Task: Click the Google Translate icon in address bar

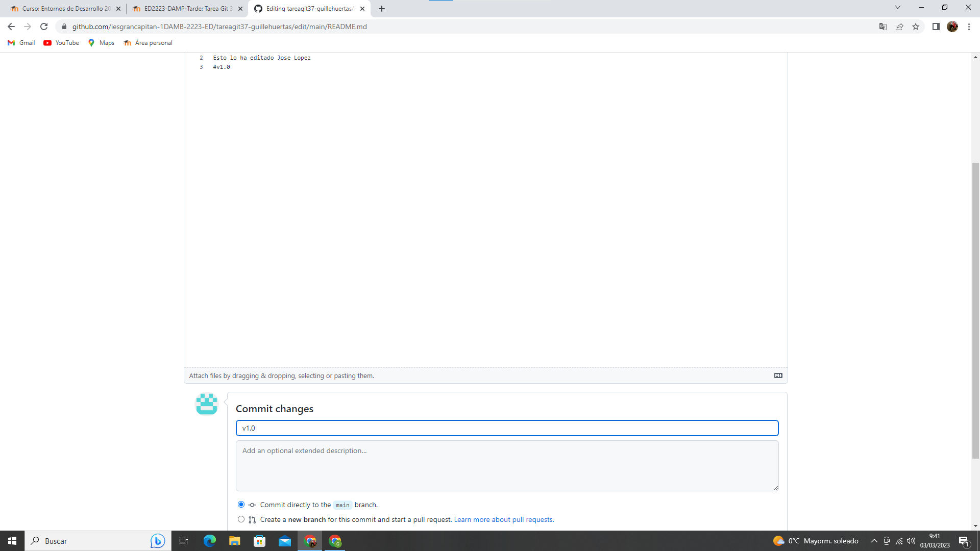Action: click(883, 27)
